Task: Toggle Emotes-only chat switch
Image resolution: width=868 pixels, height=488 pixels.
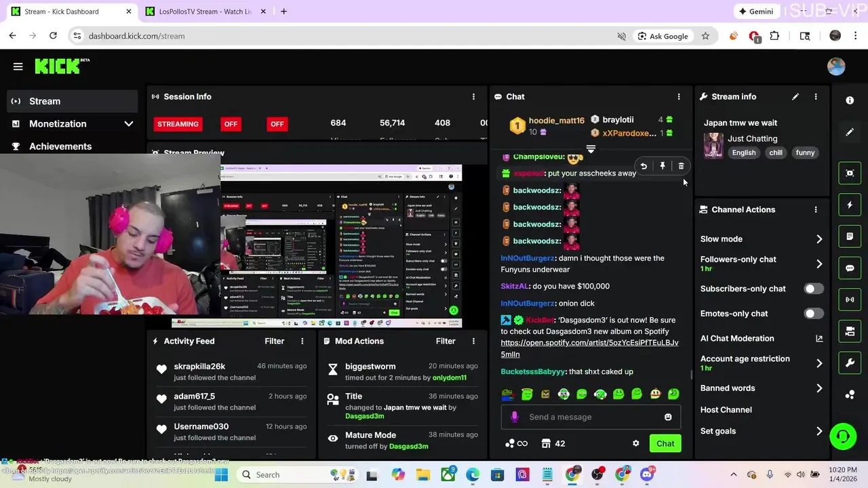Action: click(813, 314)
